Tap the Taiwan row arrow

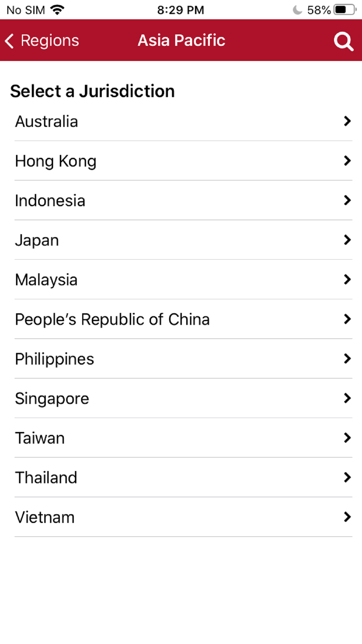tap(347, 438)
